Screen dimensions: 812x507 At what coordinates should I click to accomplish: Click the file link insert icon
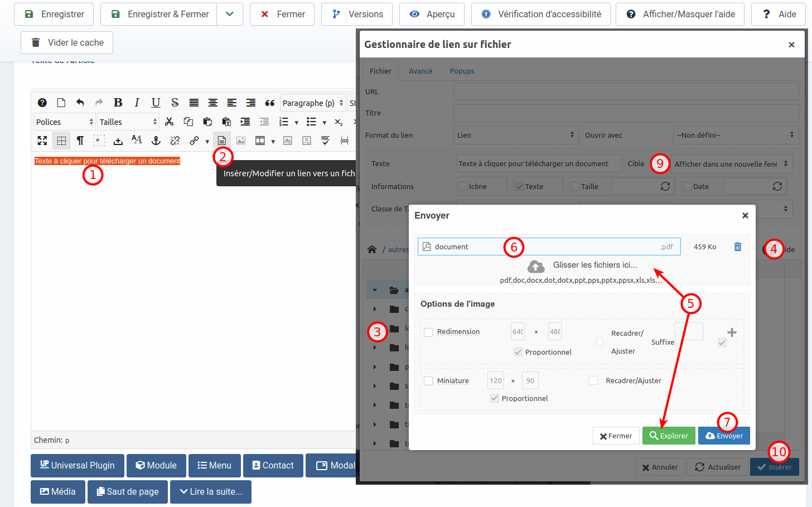[x=222, y=141]
